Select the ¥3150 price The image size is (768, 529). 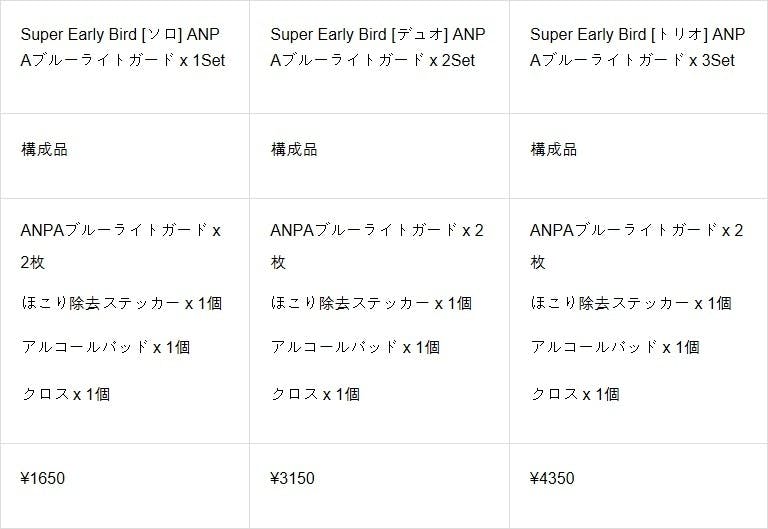point(292,478)
